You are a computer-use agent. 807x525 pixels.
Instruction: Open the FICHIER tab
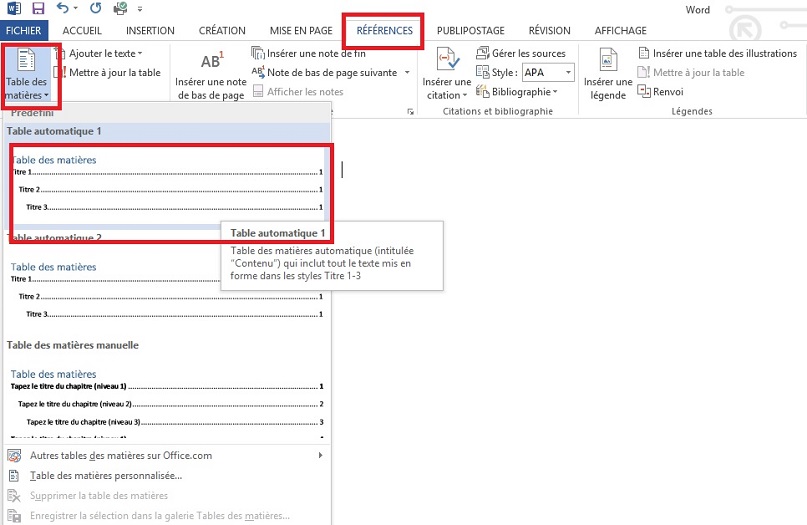tap(24, 30)
